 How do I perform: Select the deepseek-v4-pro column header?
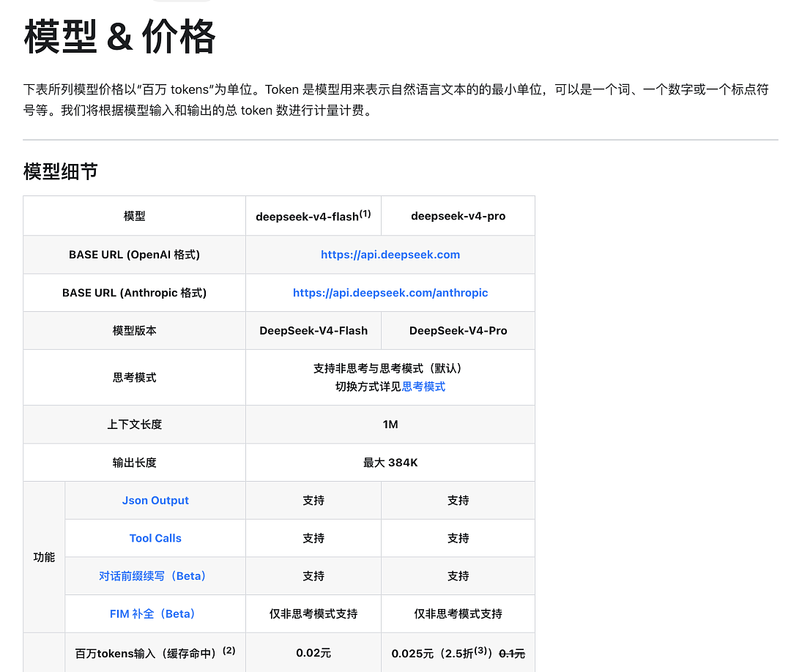pos(458,216)
